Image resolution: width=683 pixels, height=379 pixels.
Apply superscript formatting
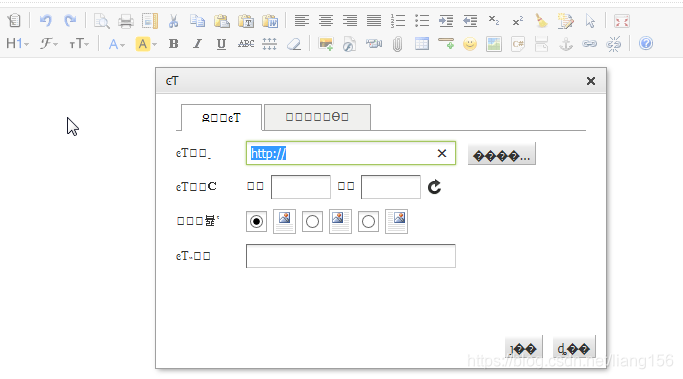[517, 20]
